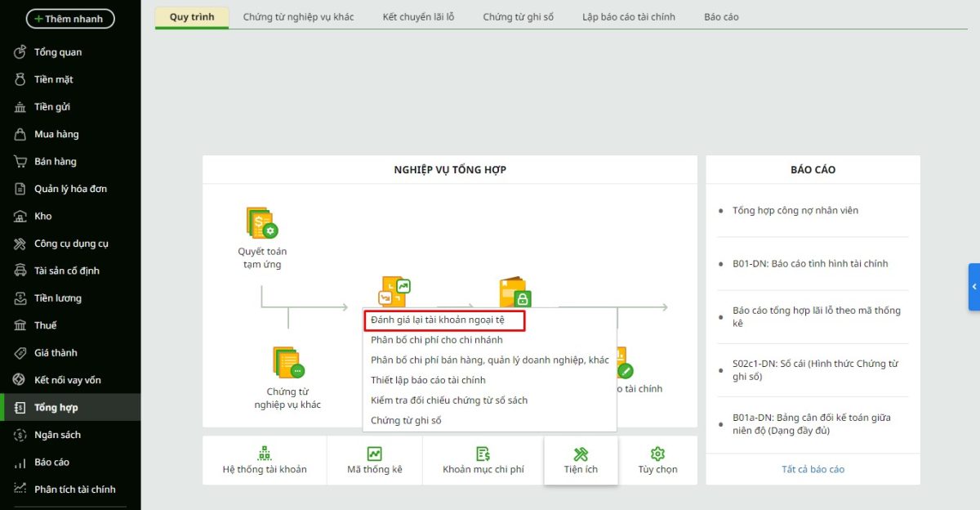Go to Kho warehouse in the sidebar

(42, 216)
